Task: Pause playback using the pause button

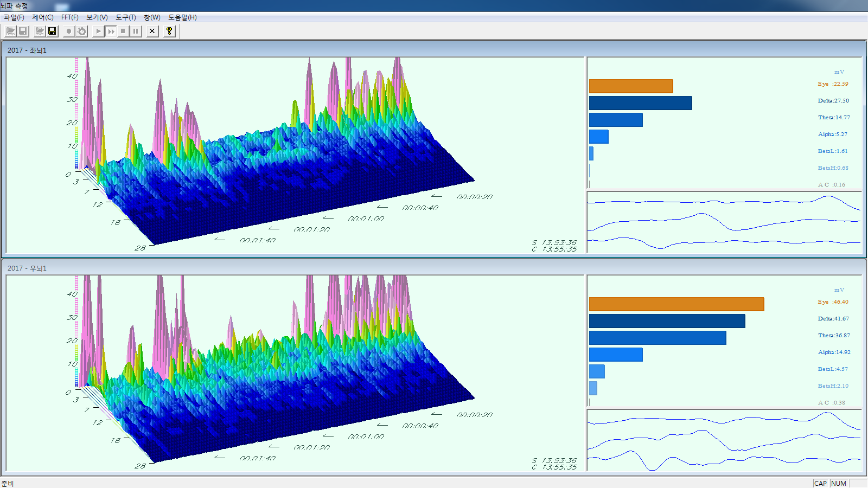Action: tap(136, 31)
